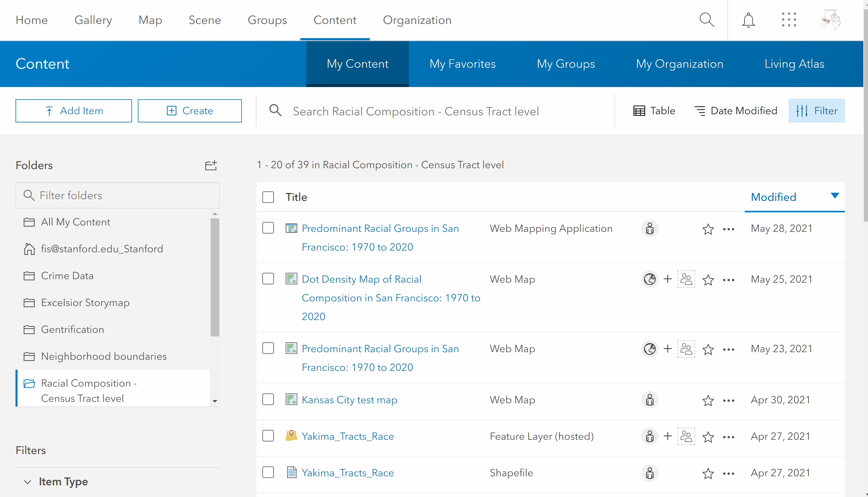868x497 pixels.
Task: Favorite the Kansas City test map with star
Action: tap(708, 400)
